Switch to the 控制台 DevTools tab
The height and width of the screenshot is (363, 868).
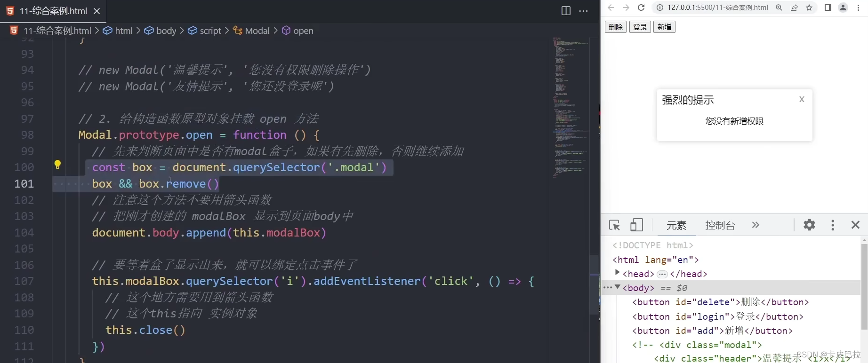[720, 225]
